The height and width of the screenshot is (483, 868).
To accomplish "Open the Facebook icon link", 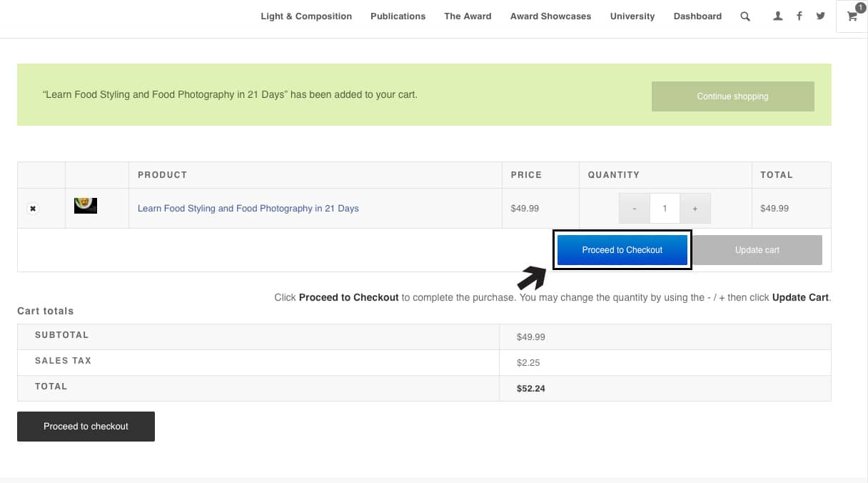I will pyautogui.click(x=799, y=16).
